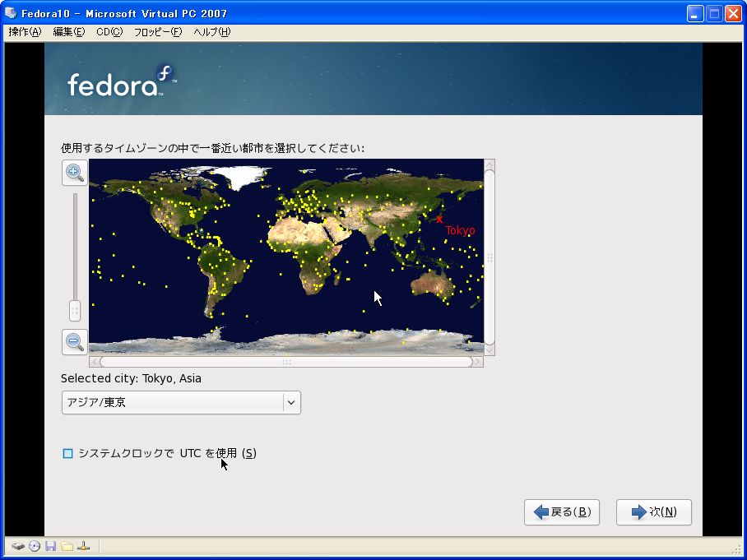The height and width of the screenshot is (560, 747).
Task: Click the 次(N) next button
Action: [x=653, y=512]
